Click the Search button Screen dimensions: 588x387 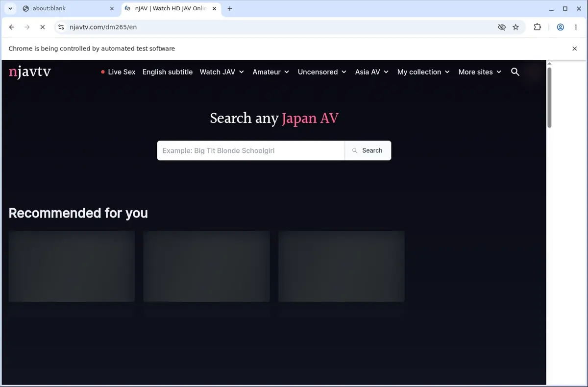(x=367, y=150)
